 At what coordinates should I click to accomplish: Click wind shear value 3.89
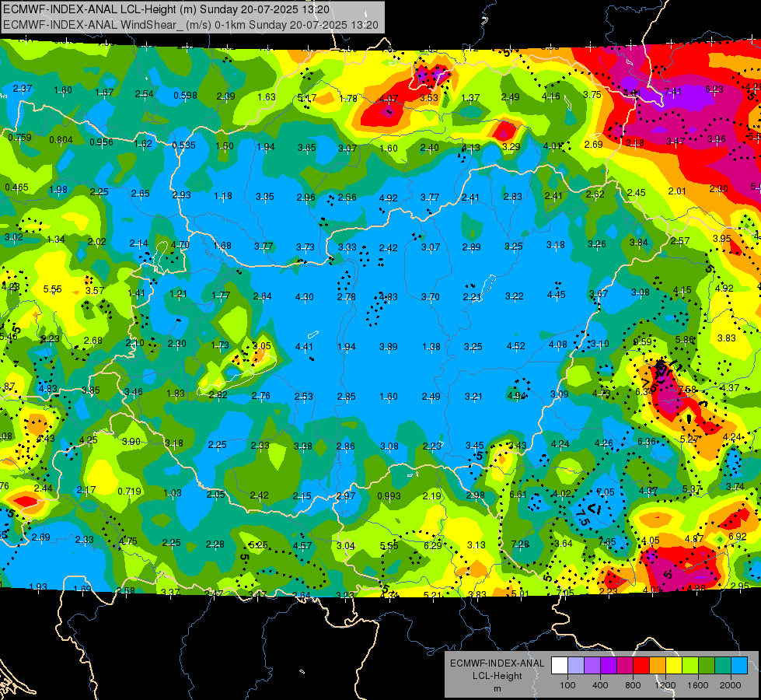389,346
